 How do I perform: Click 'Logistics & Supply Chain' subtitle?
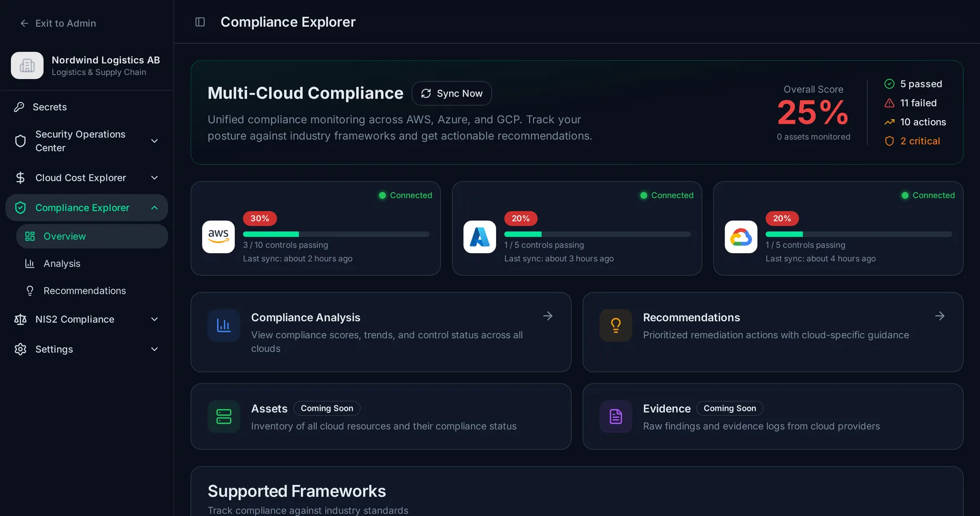[99, 72]
